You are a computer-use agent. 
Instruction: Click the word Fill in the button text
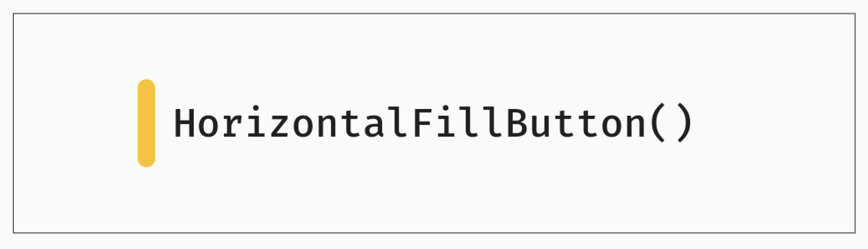pos(457,122)
